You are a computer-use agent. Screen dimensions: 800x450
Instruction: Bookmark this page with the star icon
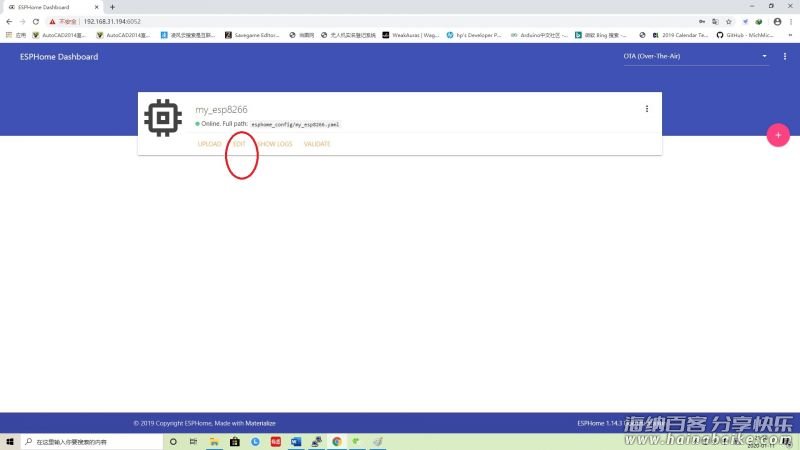click(x=729, y=21)
